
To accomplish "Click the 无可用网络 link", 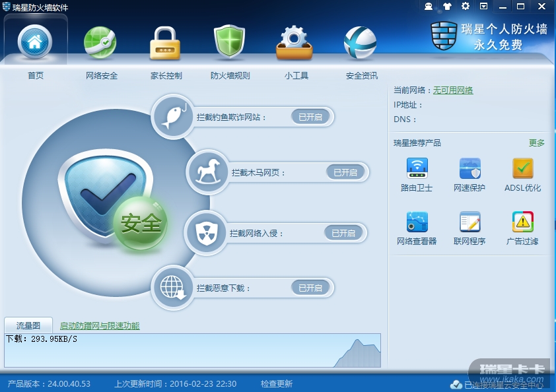I will tap(453, 90).
